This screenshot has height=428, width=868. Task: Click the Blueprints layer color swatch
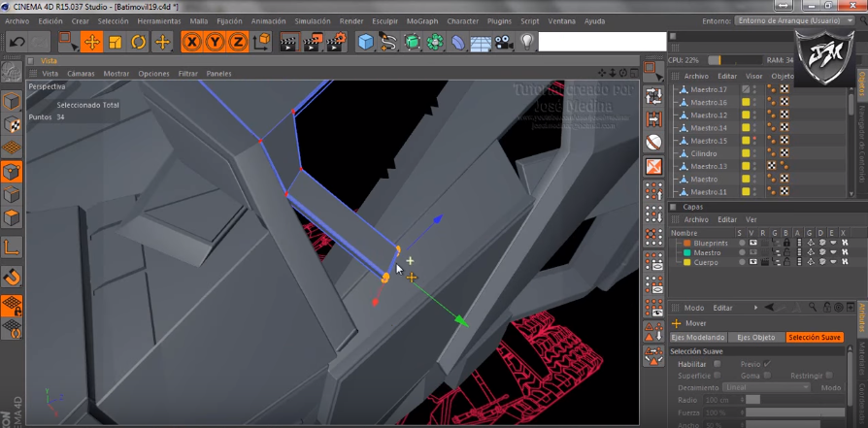[x=687, y=243]
